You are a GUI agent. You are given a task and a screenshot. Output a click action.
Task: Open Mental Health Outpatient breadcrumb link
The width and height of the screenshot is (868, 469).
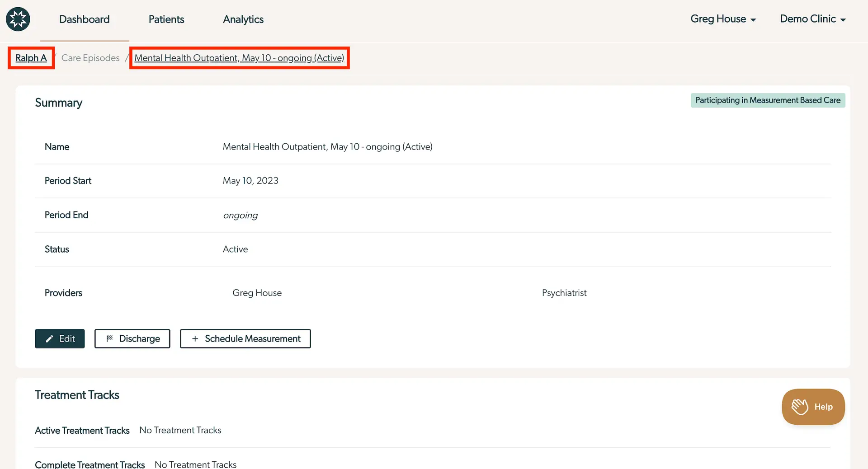pos(239,58)
